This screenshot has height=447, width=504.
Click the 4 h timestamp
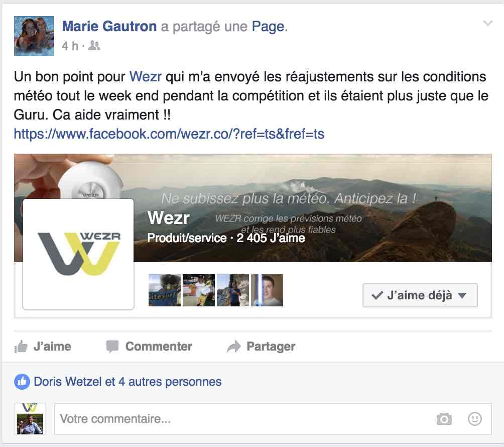[70, 46]
